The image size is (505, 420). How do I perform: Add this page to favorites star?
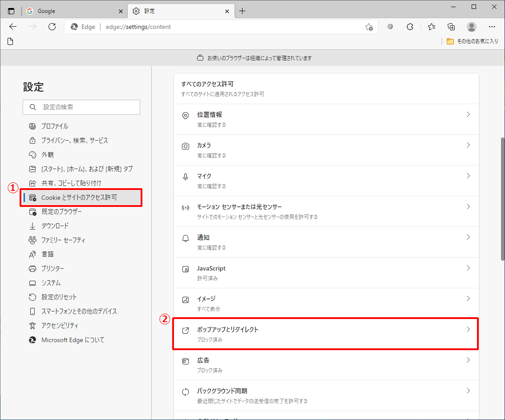point(369,27)
